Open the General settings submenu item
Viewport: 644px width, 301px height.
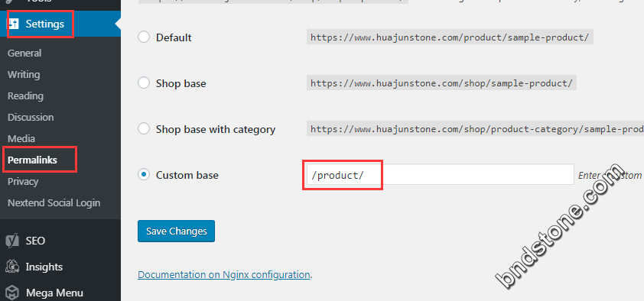pos(24,53)
